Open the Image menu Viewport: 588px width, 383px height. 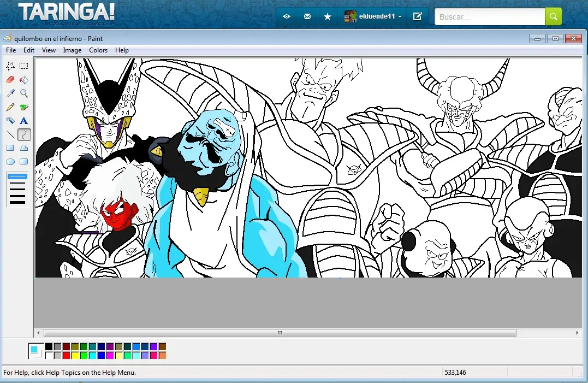[73, 50]
